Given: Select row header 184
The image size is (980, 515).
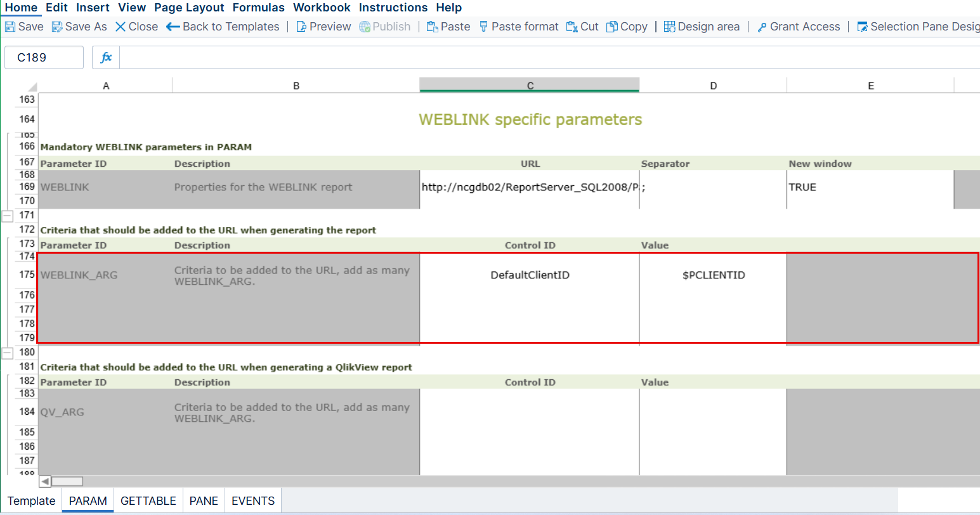Looking at the screenshot, I should [x=27, y=412].
